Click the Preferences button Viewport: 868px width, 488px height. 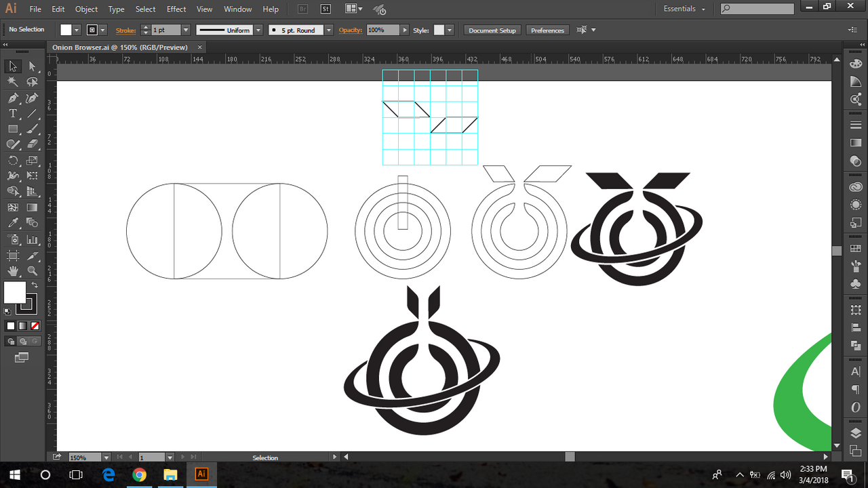tap(547, 30)
